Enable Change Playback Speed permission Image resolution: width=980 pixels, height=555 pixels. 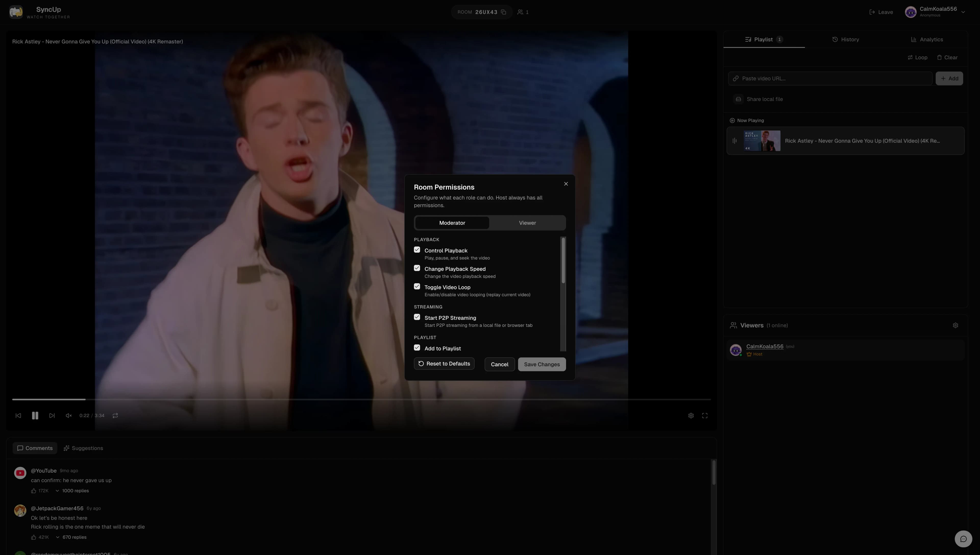tap(417, 268)
